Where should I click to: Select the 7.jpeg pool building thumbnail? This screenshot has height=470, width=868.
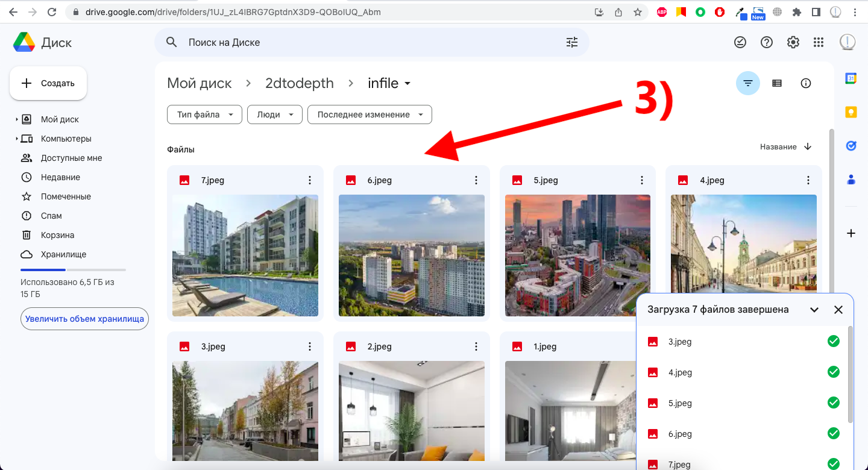[x=245, y=255]
